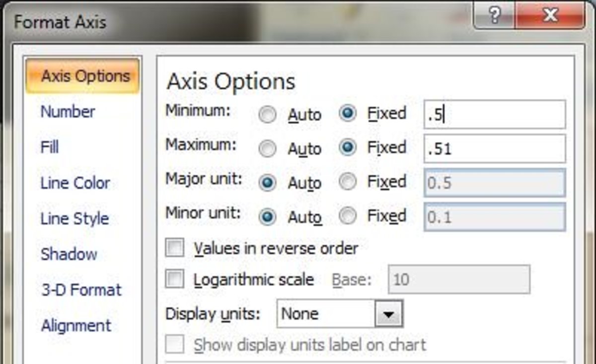Screen dimensions: 596x364
Task: Select the Line Color category
Action: [x=75, y=183]
